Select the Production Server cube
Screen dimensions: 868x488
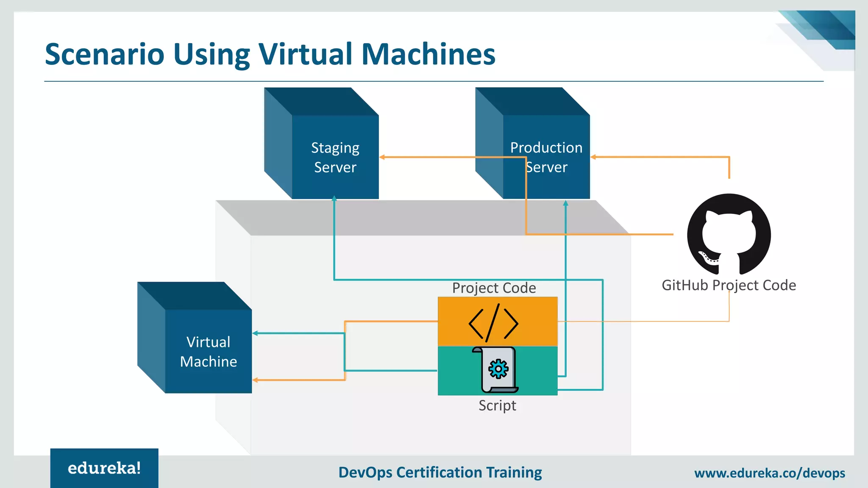point(546,157)
